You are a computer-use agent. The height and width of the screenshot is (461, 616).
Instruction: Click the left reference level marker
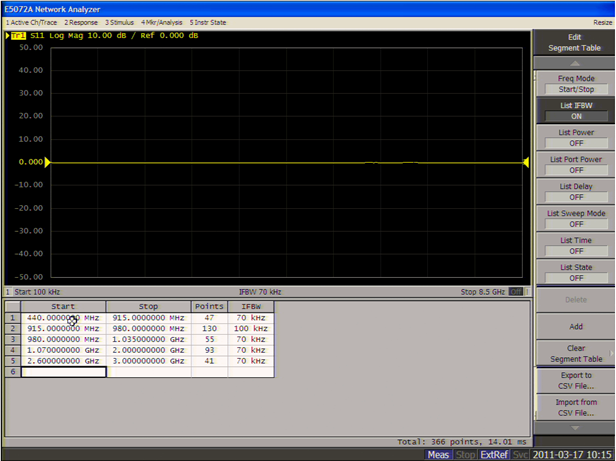[47, 162]
